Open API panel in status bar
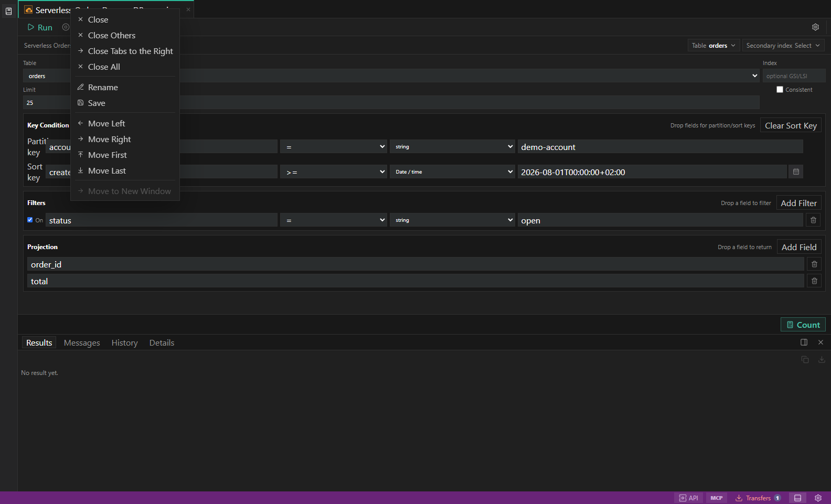The image size is (831, 504). 688,498
